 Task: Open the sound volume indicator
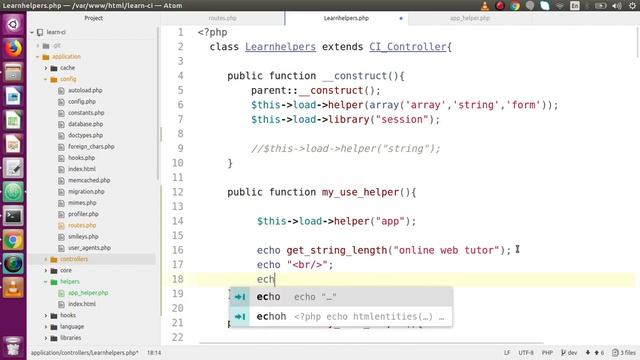click(x=617, y=5)
